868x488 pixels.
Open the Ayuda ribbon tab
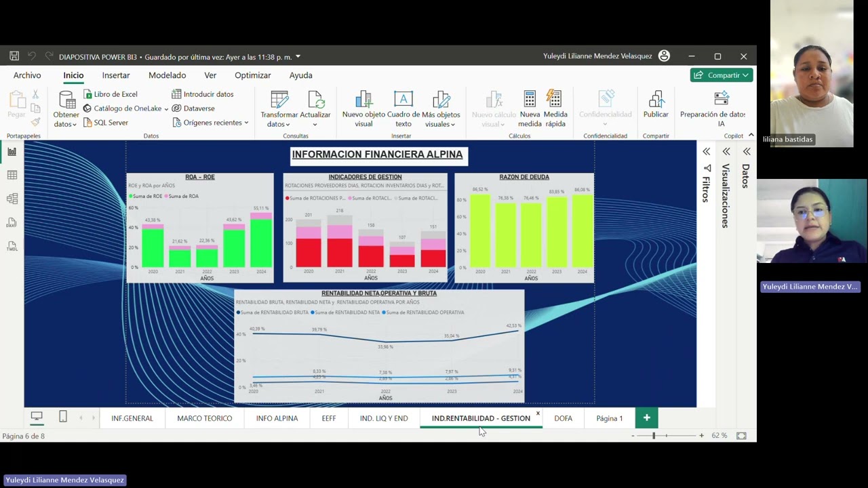tap(300, 75)
